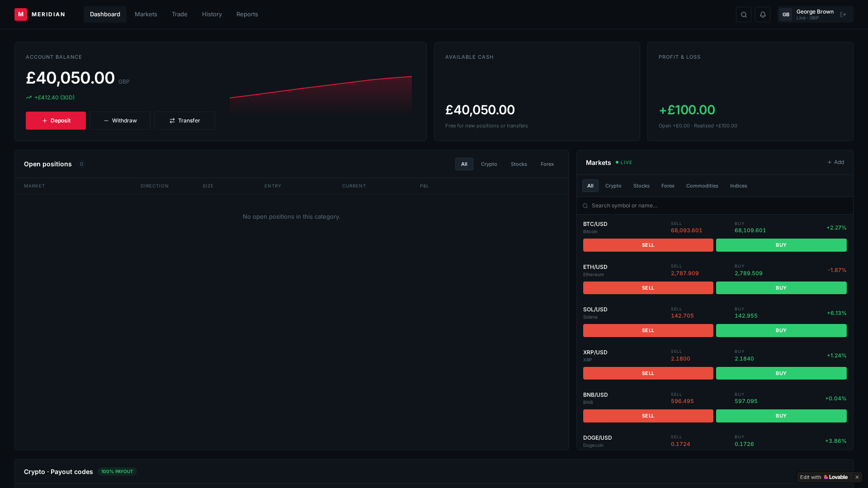Buy BNB/USD

coord(781,416)
